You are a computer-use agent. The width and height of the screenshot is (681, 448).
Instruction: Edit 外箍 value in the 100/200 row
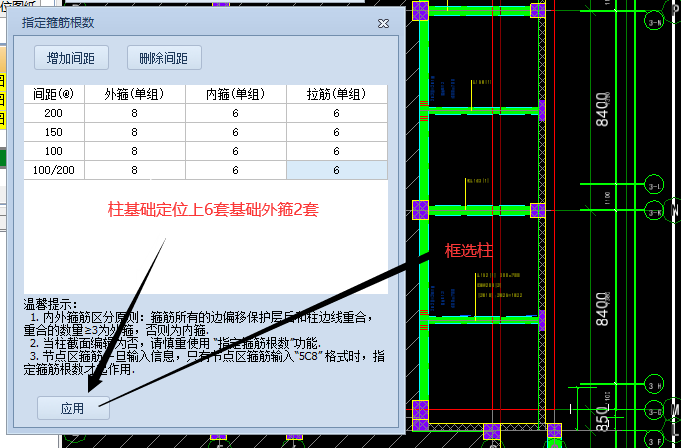tap(135, 170)
